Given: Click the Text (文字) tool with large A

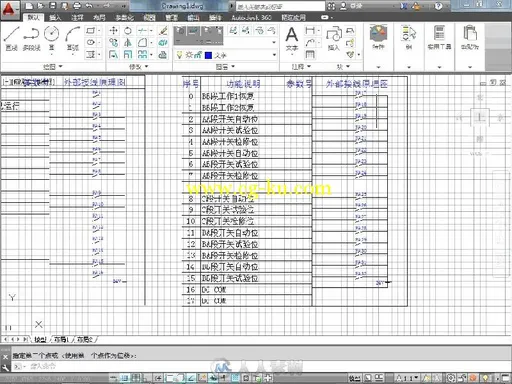Looking at the screenshot, I should (292, 39).
